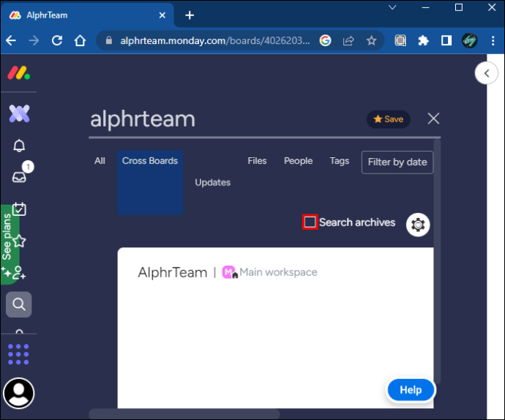Image resolution: width=505 pixels, height=420 pixels.
Task: Click the vertical scrollbar of search panel
Action: coord(437,261)
